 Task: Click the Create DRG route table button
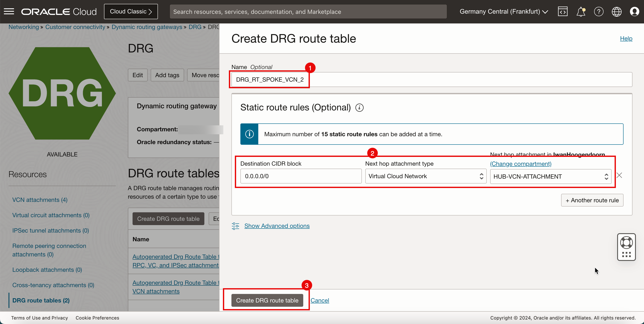(x=267, y=300)
